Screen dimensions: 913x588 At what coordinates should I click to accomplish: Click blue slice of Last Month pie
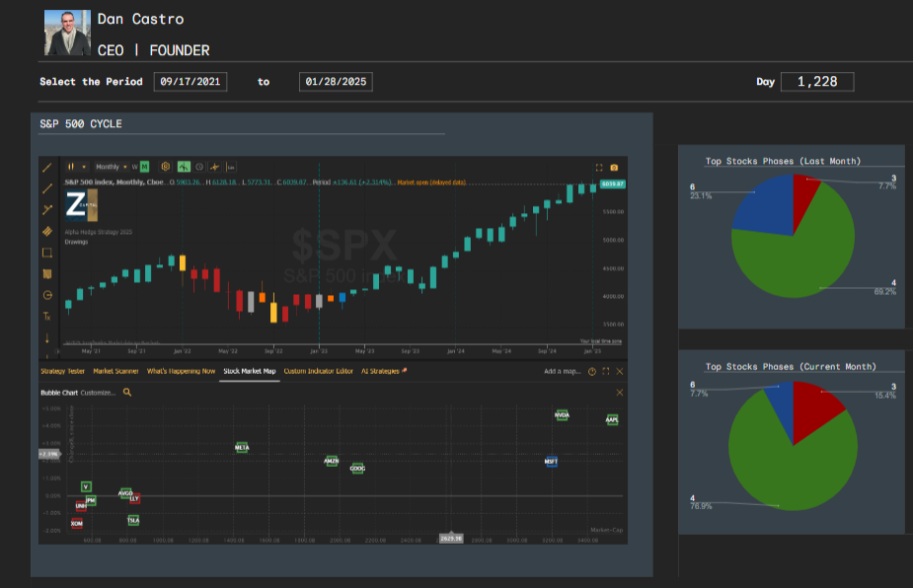coord(766,206)
